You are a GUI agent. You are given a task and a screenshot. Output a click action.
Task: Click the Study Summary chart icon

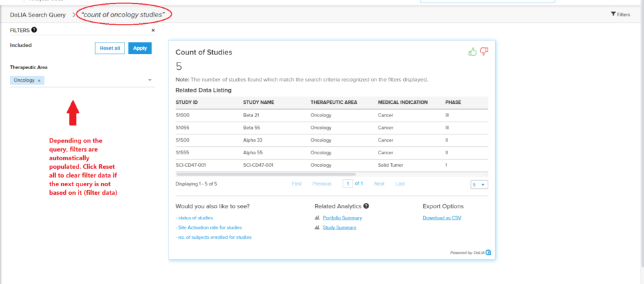tap(317, 227)
